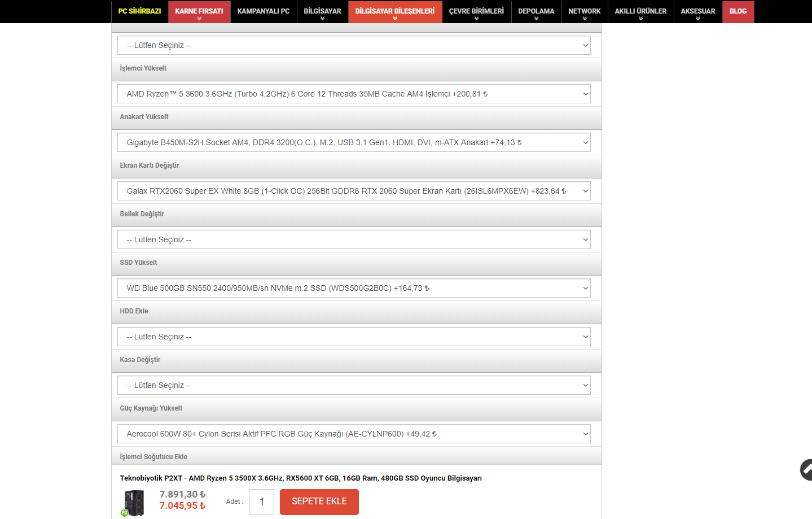Click the Adet quantity label
Image resolution: width=812 pixels, height=519 pixels.
click(x=235, y=501)
